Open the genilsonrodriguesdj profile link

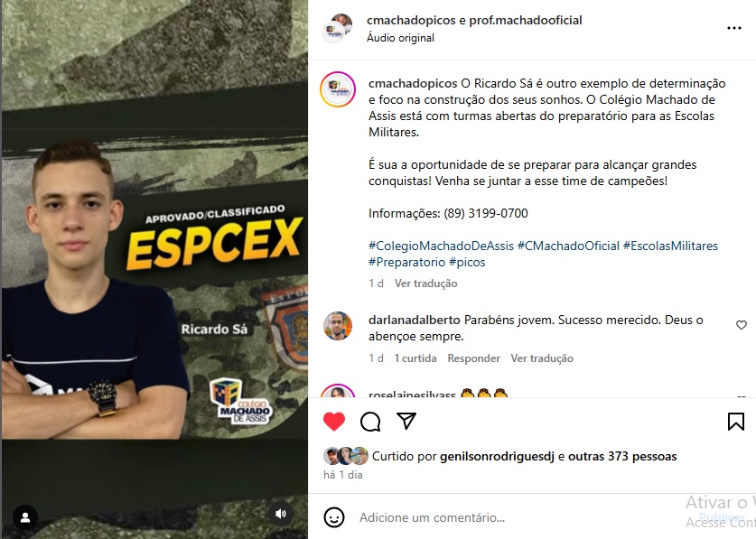[497, 457]
